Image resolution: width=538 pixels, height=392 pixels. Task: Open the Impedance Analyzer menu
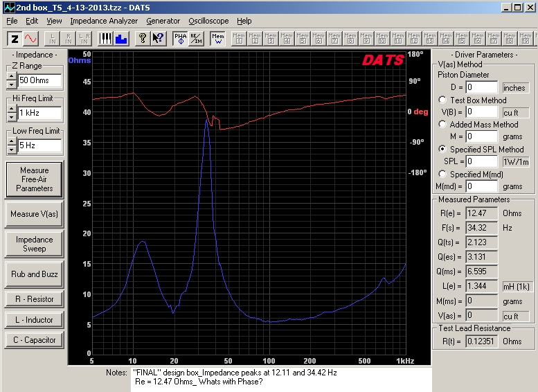tap(104, 21)
